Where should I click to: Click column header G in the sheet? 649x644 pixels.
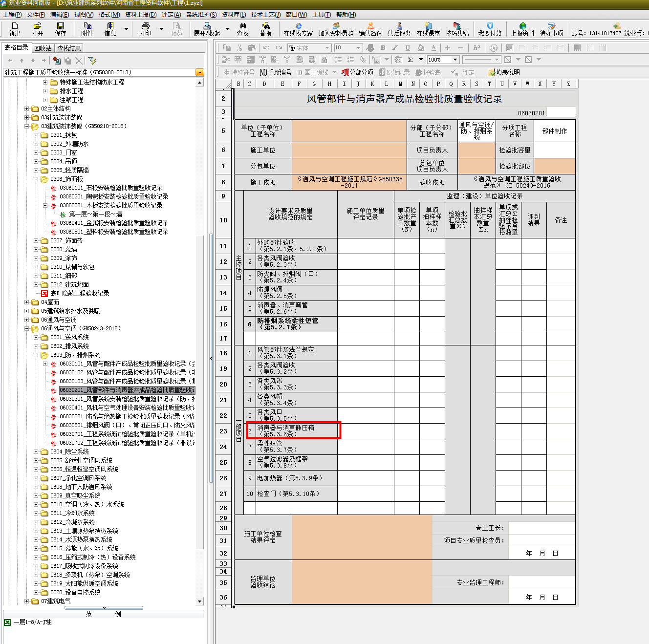point(314,84)
